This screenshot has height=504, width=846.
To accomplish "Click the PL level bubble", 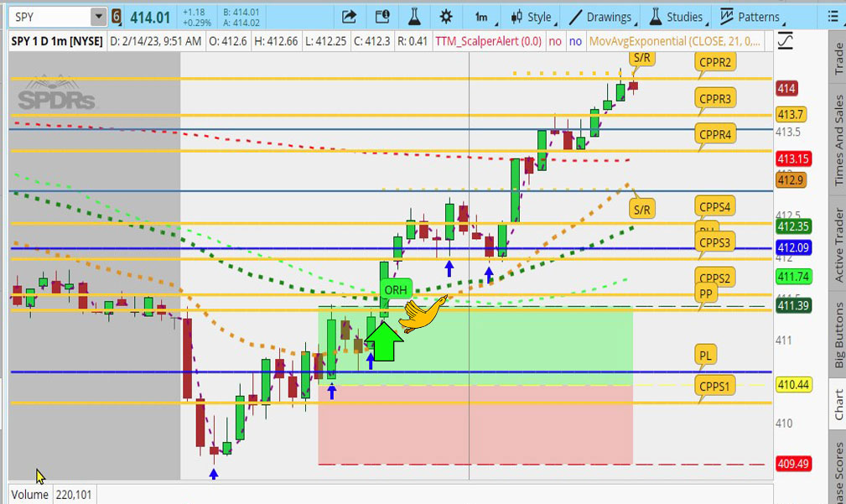I will point(705,355).
